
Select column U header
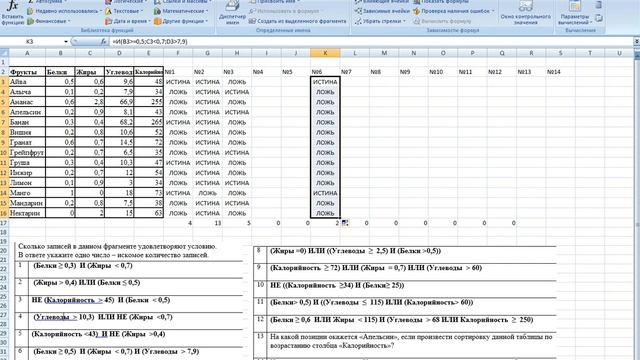[619, 53]
